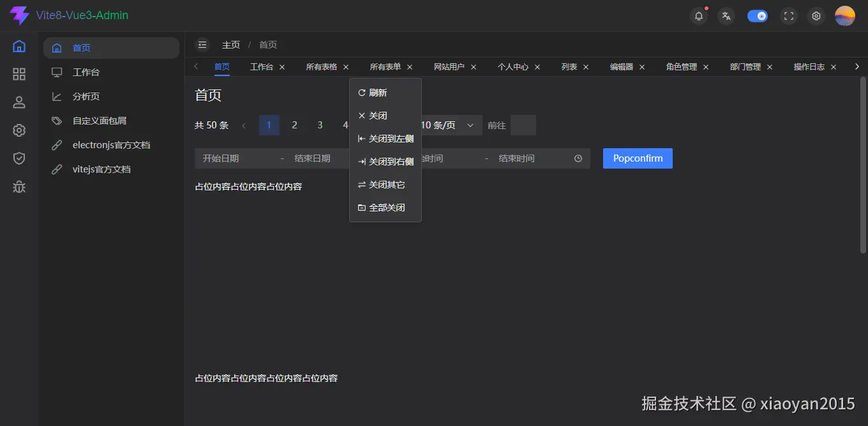Select the grid modules icon in rail
The height and width of the screenshot is (426, 868).
point(19,74)
